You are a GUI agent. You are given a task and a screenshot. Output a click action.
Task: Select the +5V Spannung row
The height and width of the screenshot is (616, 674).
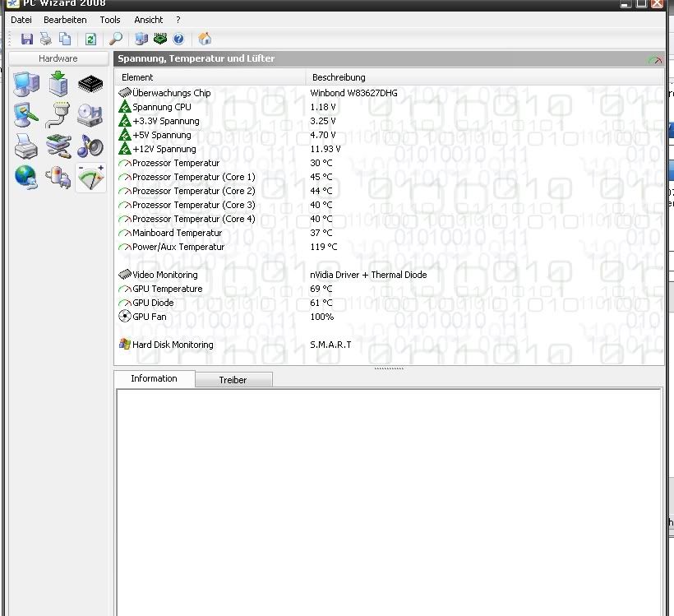tap(389, 135)
